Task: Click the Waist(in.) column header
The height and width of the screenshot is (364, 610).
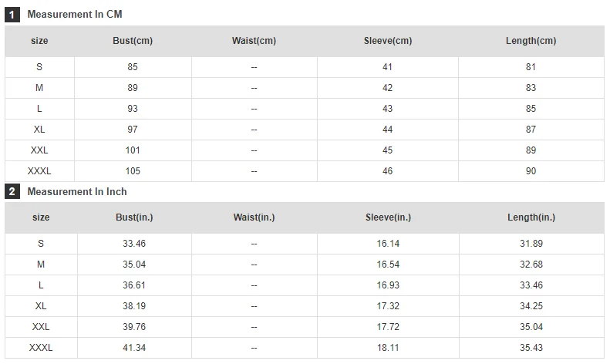Action: 254,217
